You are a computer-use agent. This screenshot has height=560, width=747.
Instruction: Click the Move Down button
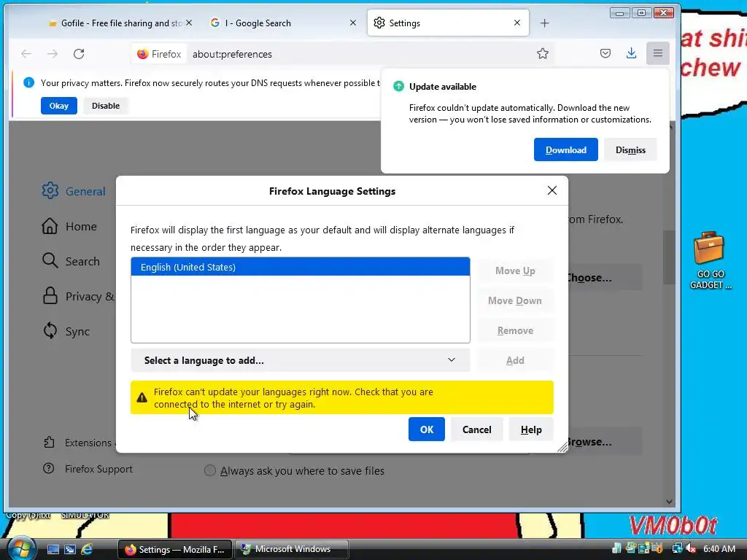515,300
